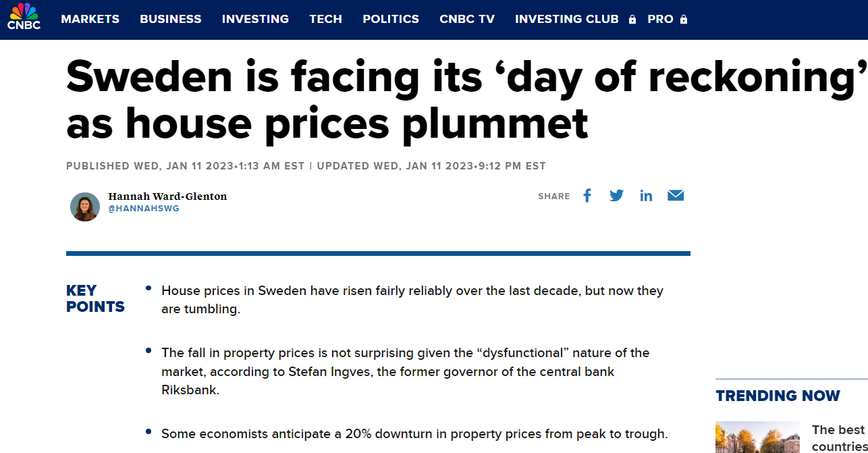The height and width of the screenshot is (453, 868).
Task: Open the Business menu
Action: [x=171, y=19]
